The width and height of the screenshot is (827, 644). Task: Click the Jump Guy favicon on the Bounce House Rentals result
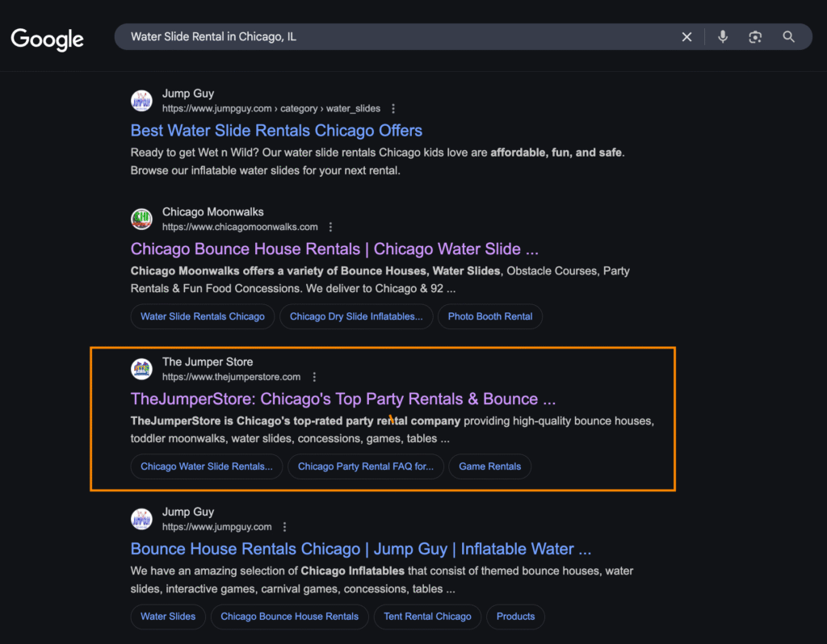click(141, 519)
